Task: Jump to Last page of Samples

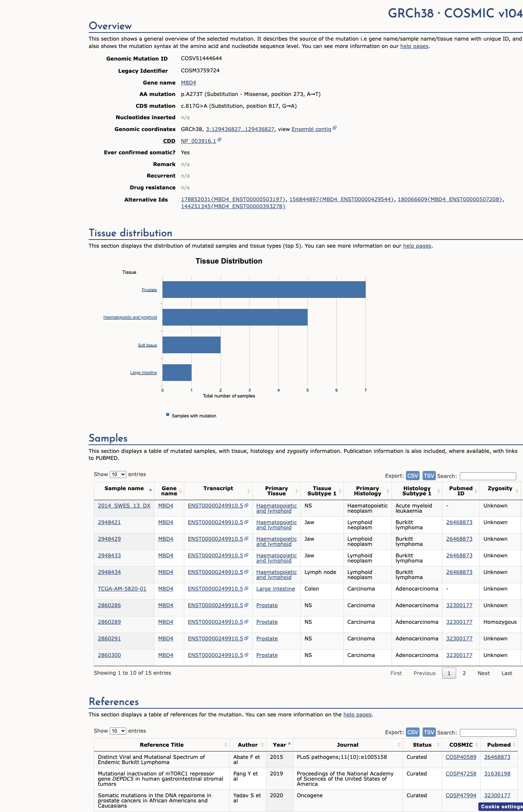Action: click(507, 673)
